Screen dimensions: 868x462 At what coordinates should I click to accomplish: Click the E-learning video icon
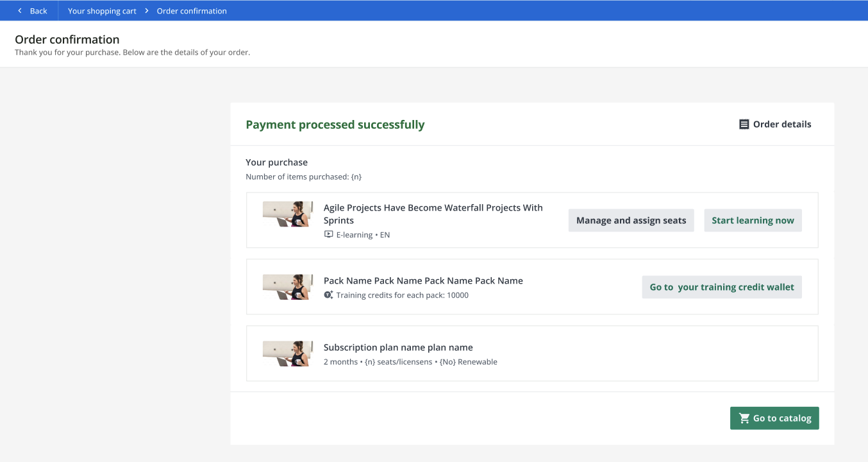pyautogui.click(x=328, y=235)
